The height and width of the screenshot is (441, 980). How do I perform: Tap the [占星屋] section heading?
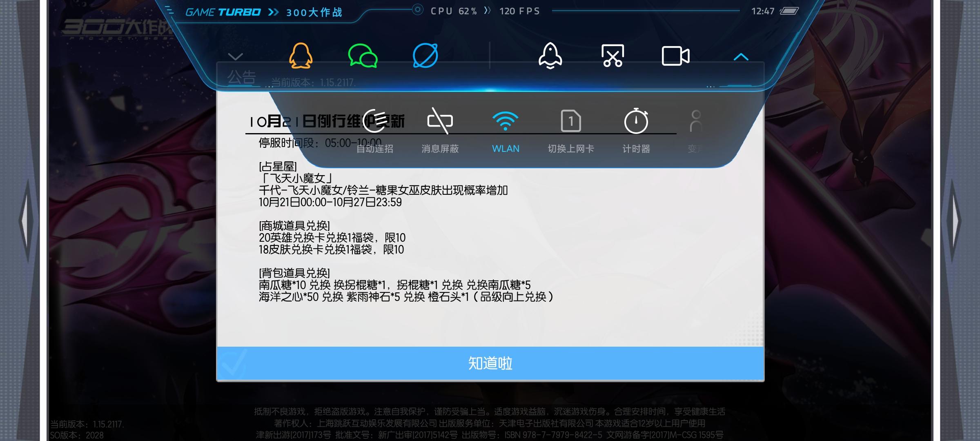pyautogui.click(x=278, y=167)
